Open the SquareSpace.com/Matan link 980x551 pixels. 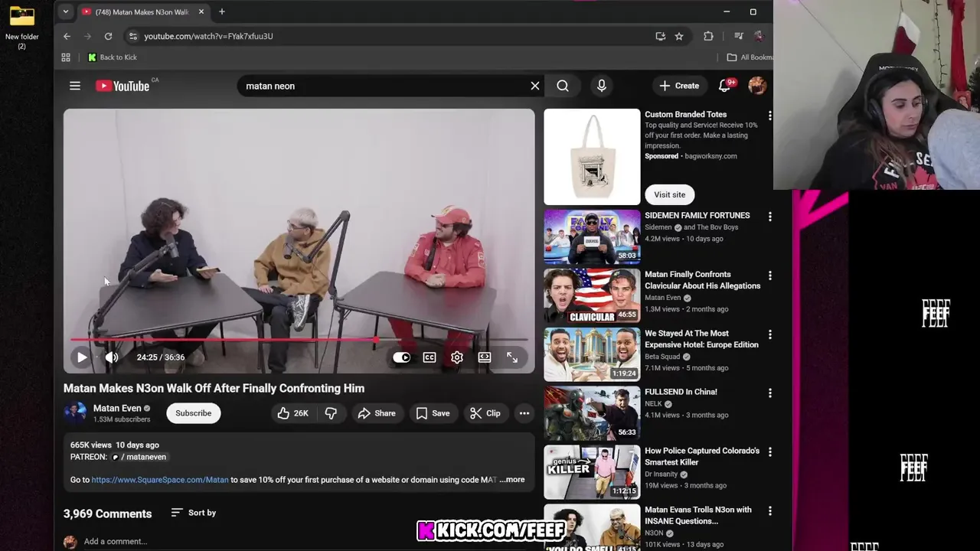click(x=160, y=480)
